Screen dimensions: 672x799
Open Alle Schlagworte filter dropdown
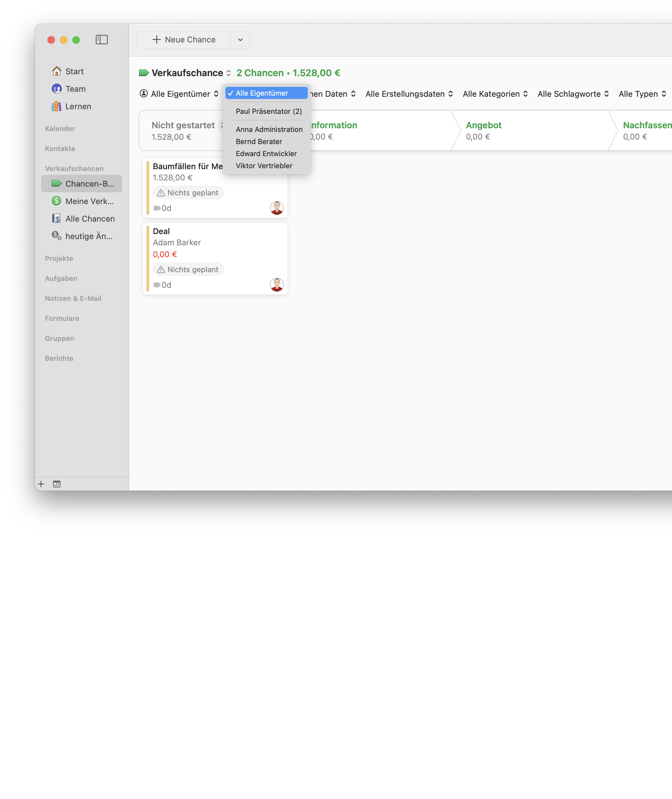click(573, 94)
